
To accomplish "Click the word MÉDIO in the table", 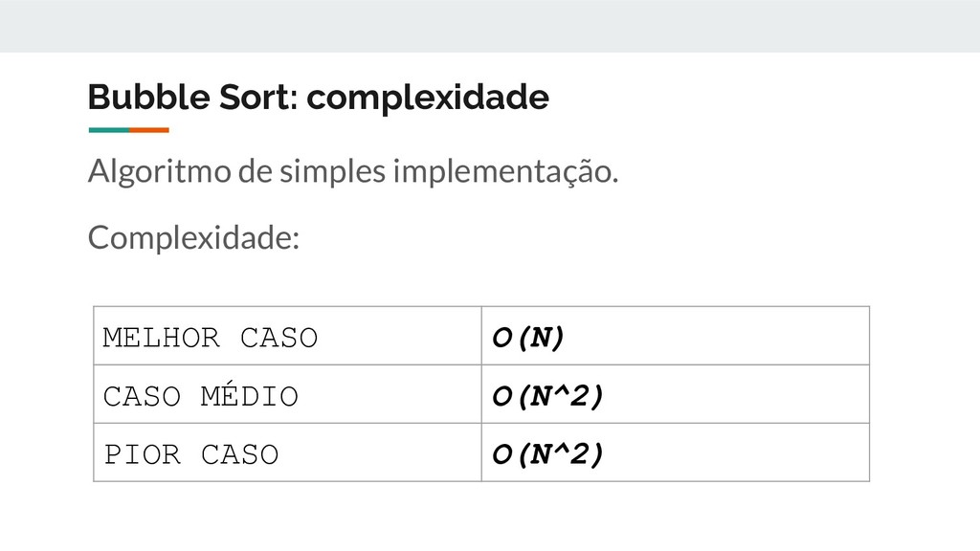I will tap(250, 395).
